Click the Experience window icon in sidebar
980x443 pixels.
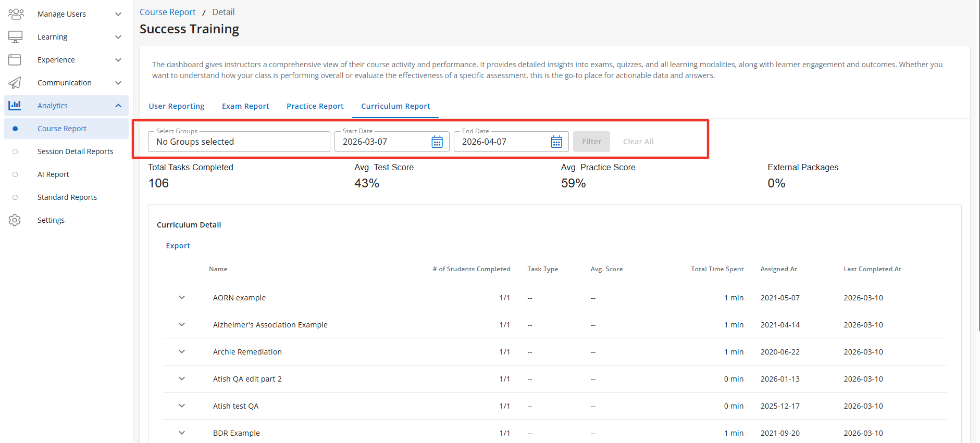pos(15,60)
